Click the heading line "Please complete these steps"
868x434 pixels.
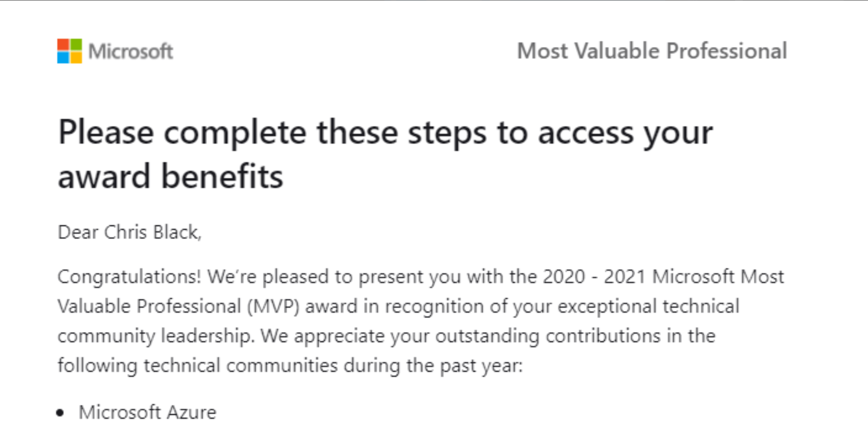385,132
